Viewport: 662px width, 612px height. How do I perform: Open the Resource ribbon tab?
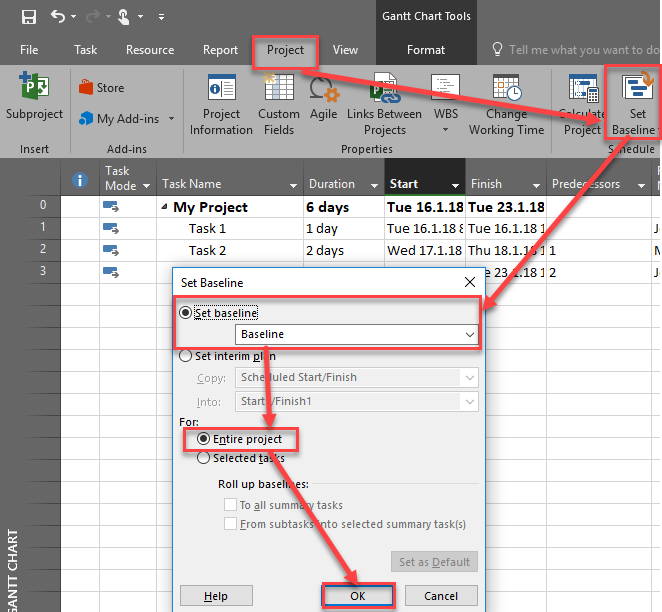149,50
